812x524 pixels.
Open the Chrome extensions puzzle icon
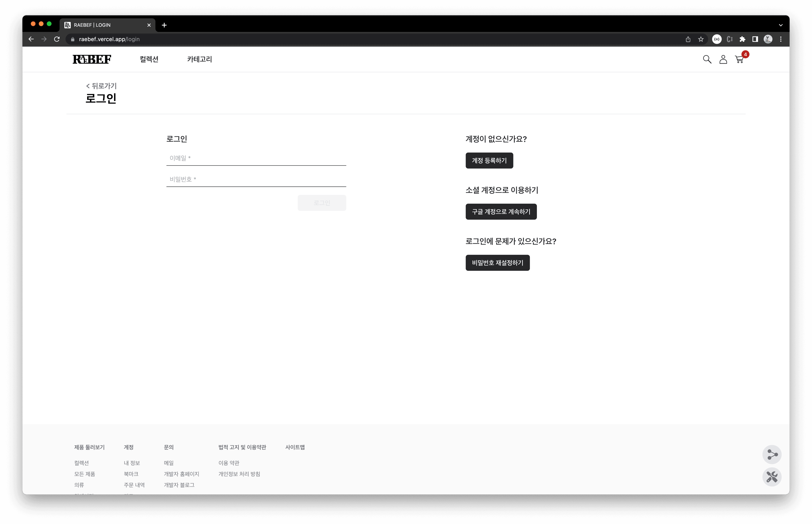click(x=742, y=39)
